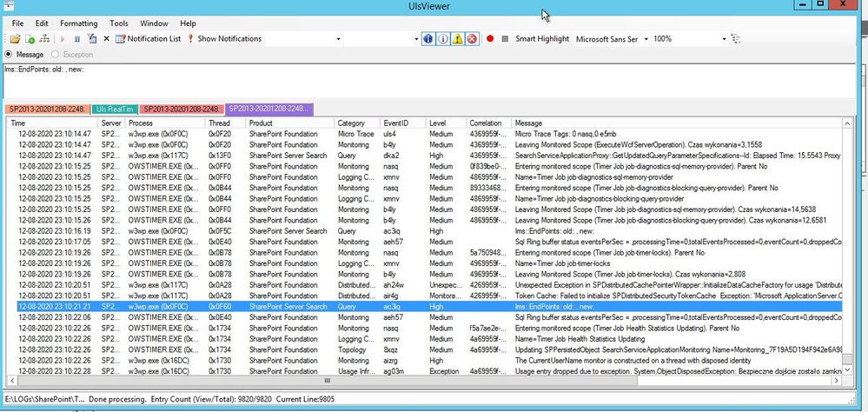Click the horizontal scrollbar thumb of the log grid
This screenshot has height=412, width=868.
coord(327,381)
